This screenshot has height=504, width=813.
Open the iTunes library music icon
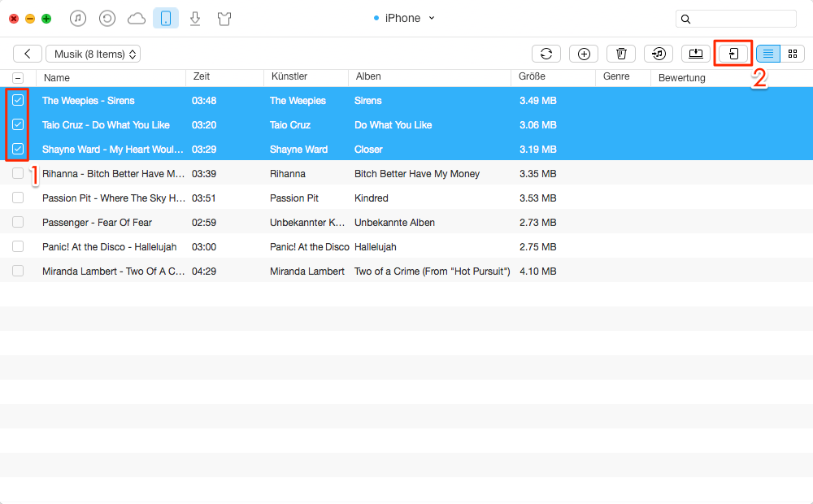coord(78,19)
